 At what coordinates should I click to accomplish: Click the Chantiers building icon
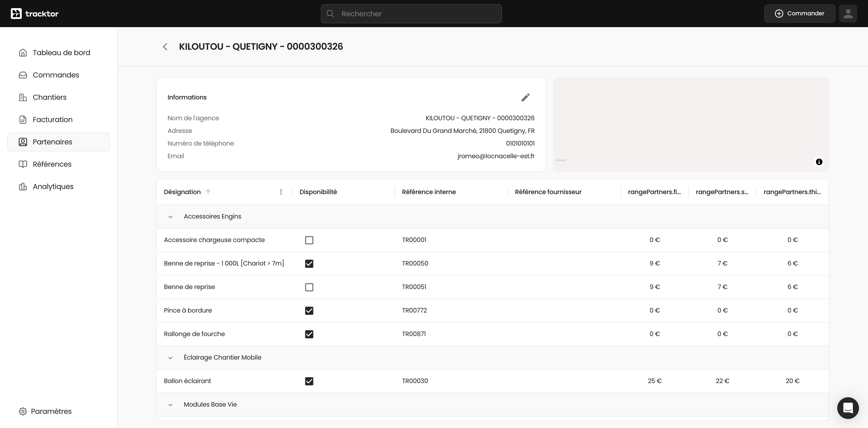click(x=23, y=97)
